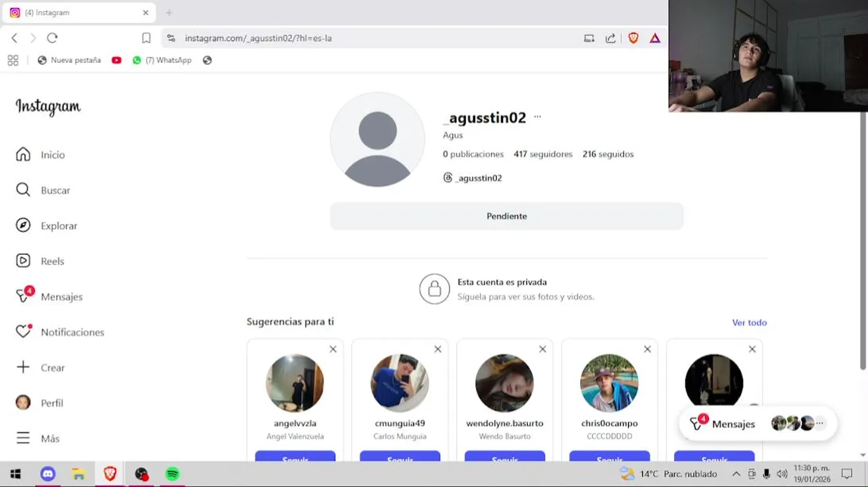The height and width of the screenshot is (487, 868).
Task: Click the volume icon in system tray
Action: [782, 474]
